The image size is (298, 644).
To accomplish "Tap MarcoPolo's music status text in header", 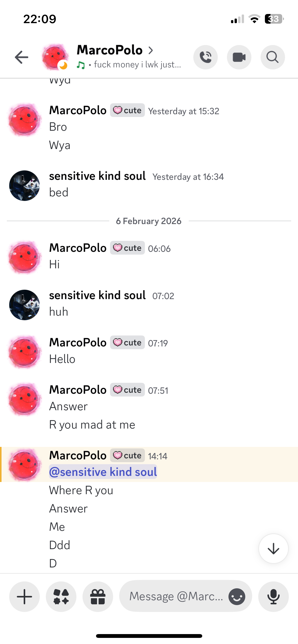I will coord(137,65).
